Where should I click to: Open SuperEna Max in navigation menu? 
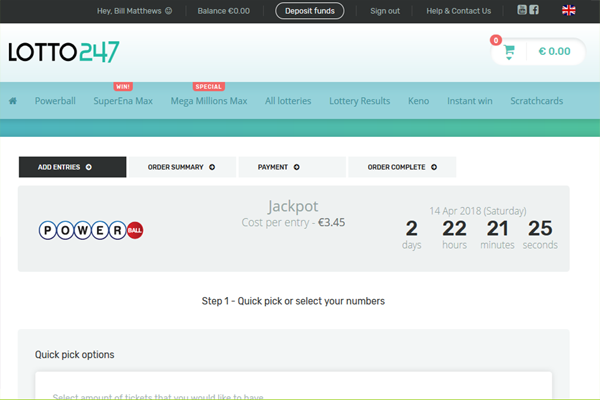pyautogui.click(x=123, y=101)
